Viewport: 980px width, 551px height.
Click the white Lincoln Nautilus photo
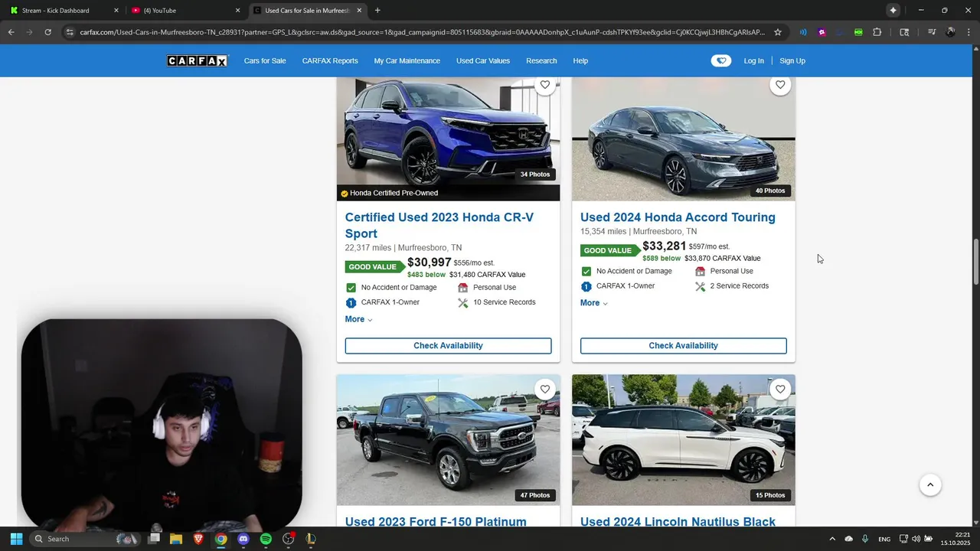683,440
